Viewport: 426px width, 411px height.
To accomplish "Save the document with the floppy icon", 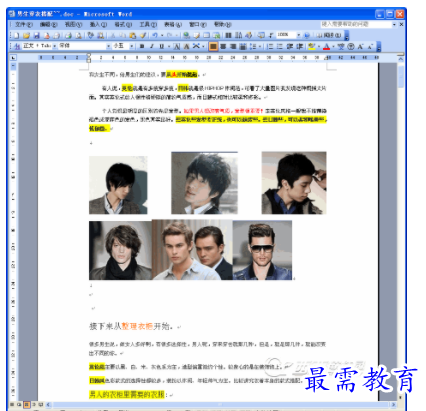I will point(36,35).
